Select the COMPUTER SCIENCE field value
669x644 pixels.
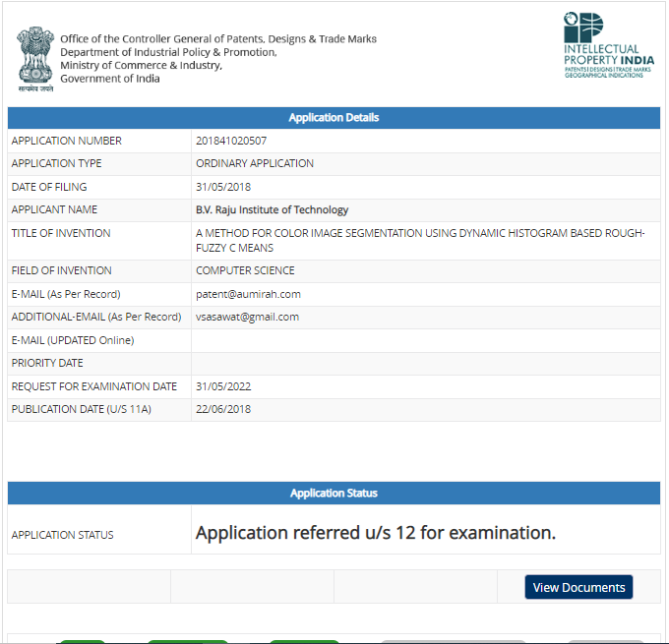(245, 270)
